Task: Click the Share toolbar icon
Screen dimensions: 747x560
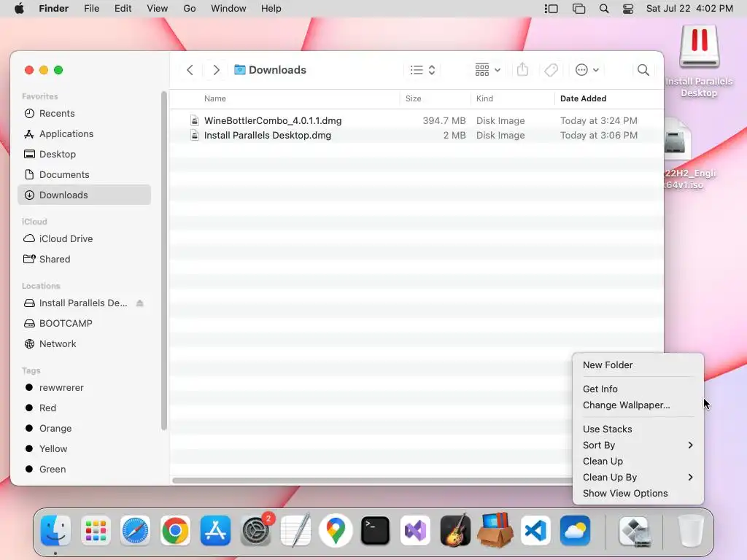Action: coord(522,70)
